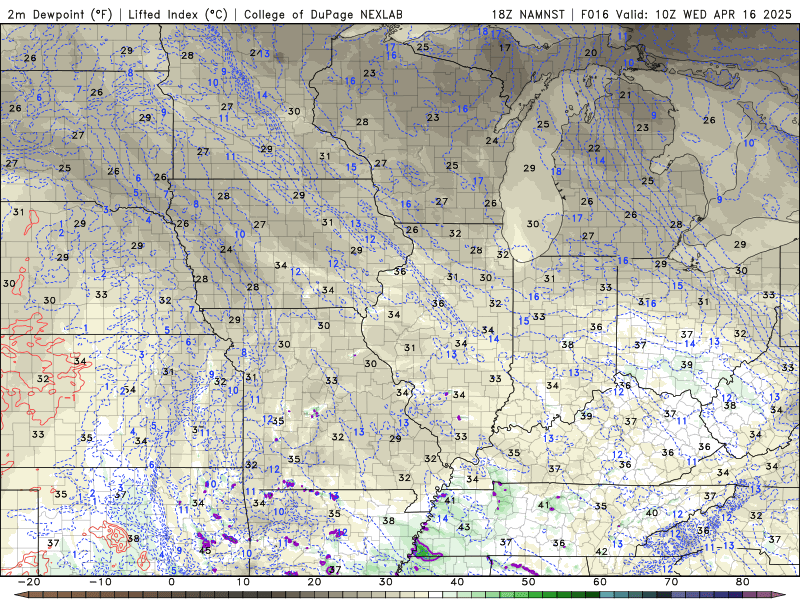Click the 'F016' forecast hour text
This screenshot has width=800, height=600.
595,14
